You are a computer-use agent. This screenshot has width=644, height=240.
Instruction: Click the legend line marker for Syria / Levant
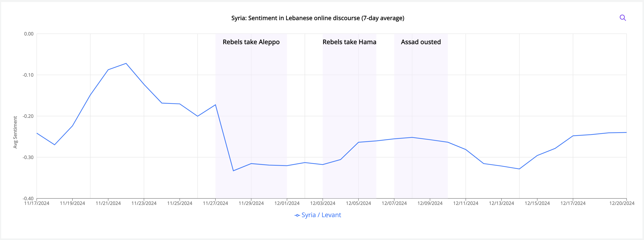(297, 215)
